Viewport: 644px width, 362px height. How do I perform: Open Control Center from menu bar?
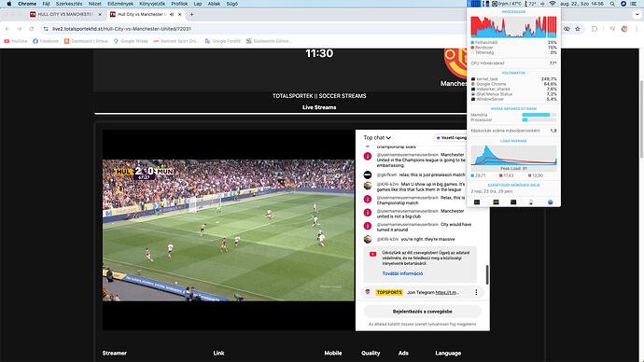(x=634, y=4)
